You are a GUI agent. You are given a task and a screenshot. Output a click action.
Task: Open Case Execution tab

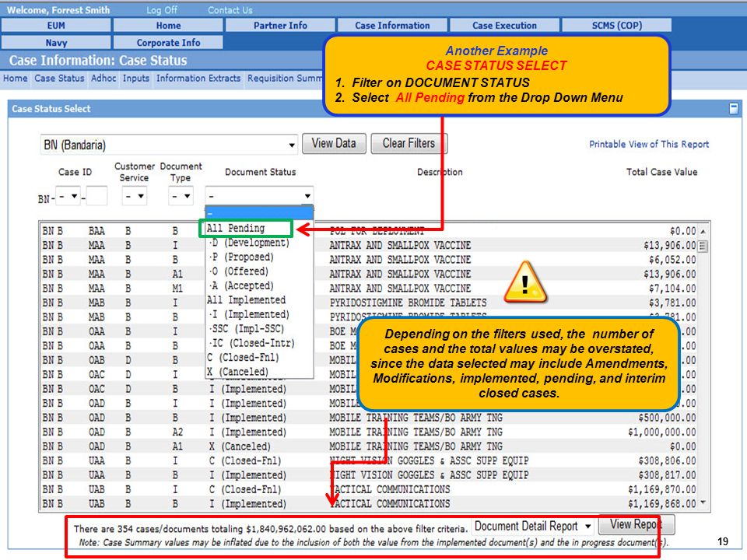(504, 25)
